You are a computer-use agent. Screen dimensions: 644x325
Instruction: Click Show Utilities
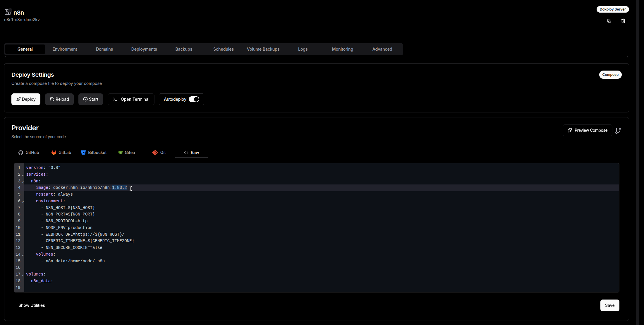pos(32,305)
